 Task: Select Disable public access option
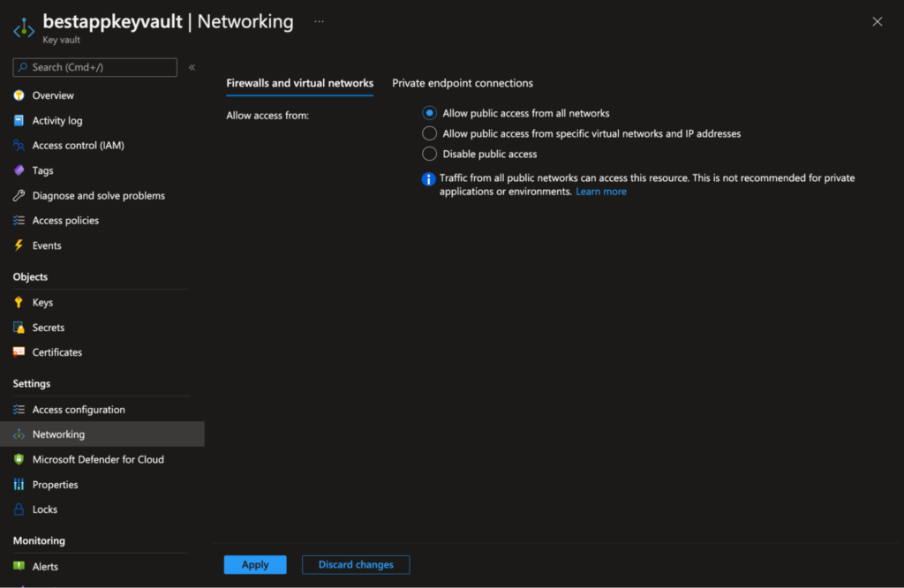click(430, 154)
